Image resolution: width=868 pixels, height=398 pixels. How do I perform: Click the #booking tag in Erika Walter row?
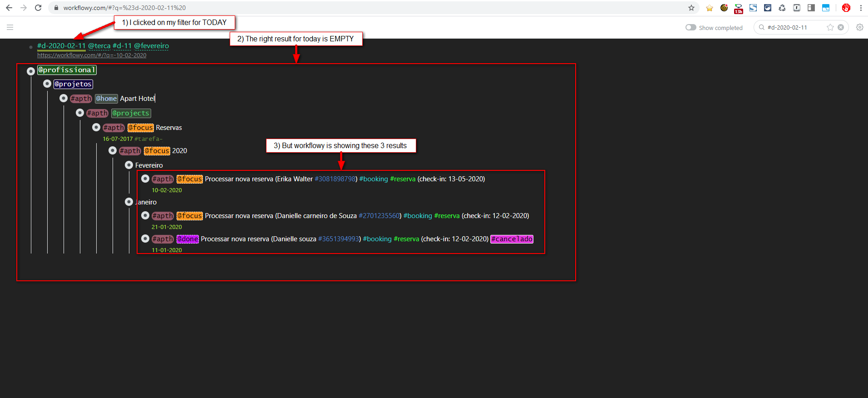(x=374, y=179)
